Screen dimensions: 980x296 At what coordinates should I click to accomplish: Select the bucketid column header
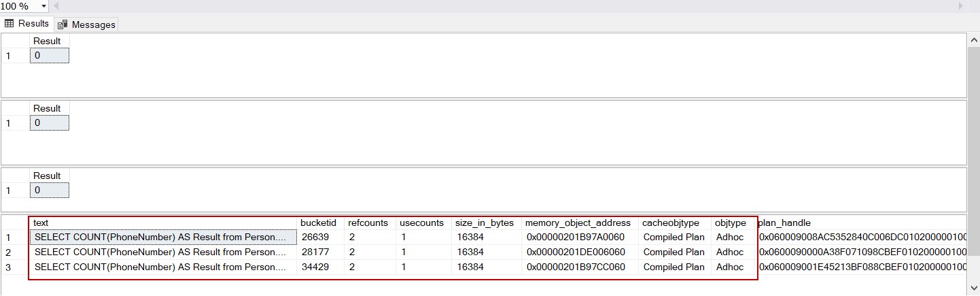point(318,223)
